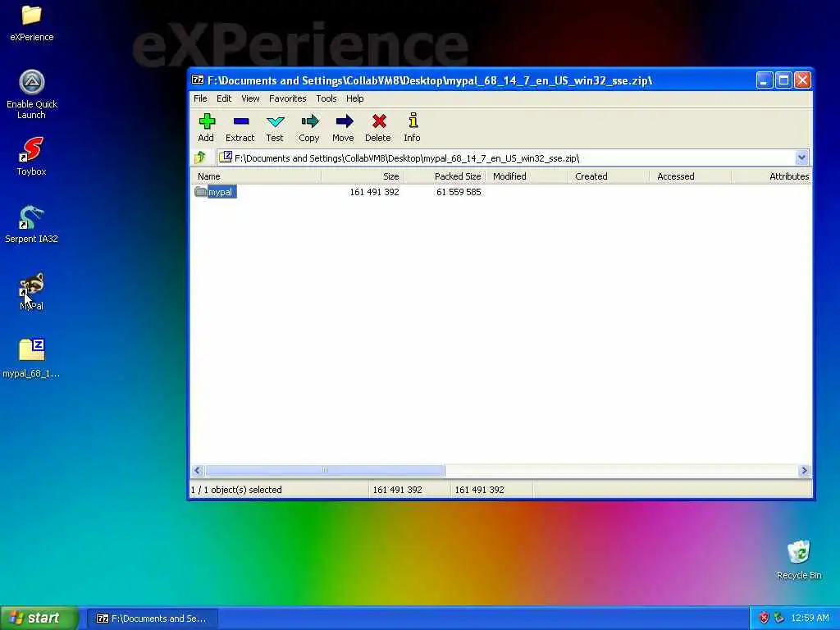Sort by the Accessed column header

(691, 176)
